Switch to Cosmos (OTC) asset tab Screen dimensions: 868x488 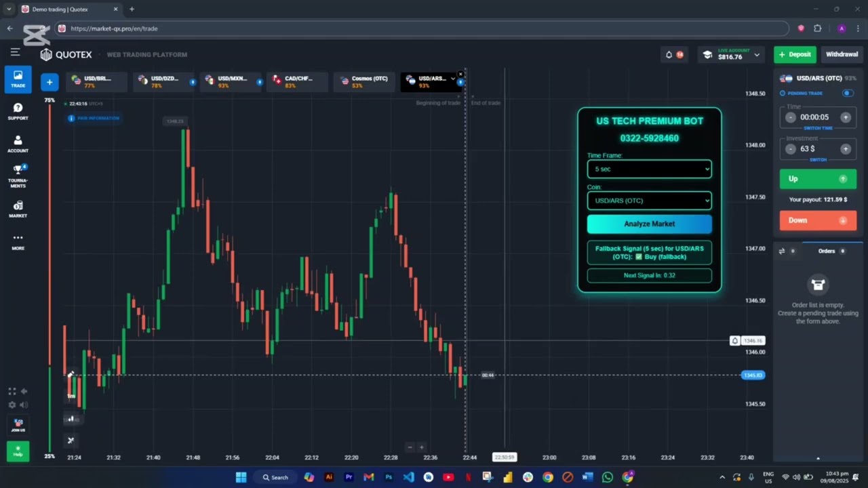(363, 81)
